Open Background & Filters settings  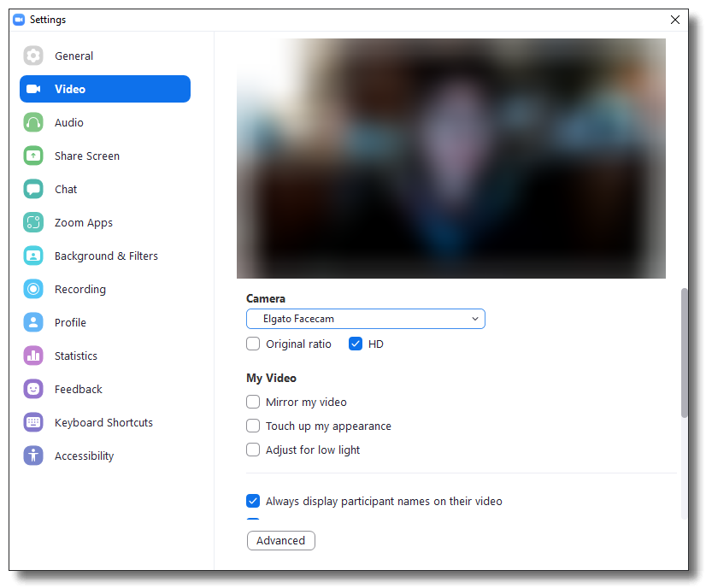click(x=105, y=256)
